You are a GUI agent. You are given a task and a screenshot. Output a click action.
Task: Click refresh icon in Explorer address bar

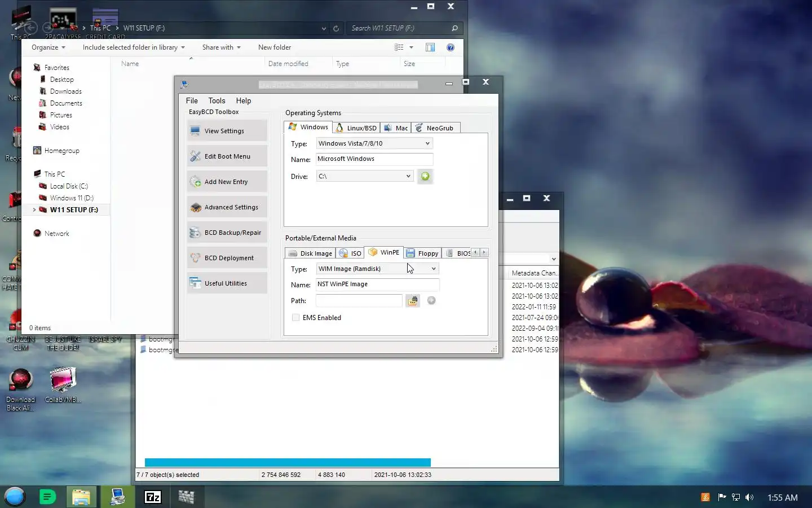pyautogui.click(x=336, y=28)
